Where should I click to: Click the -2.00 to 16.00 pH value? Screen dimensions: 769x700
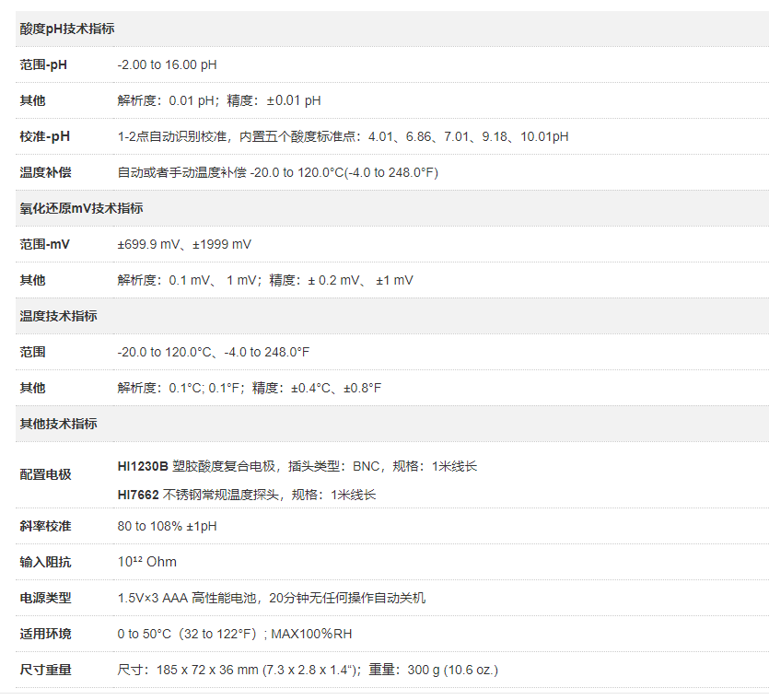pos(167,65)
